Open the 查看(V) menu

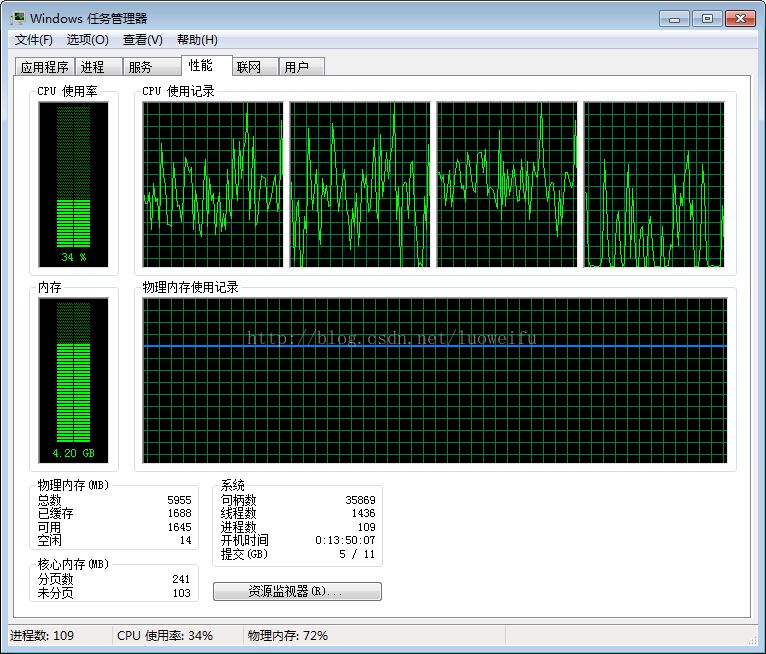tap(143, 40)
